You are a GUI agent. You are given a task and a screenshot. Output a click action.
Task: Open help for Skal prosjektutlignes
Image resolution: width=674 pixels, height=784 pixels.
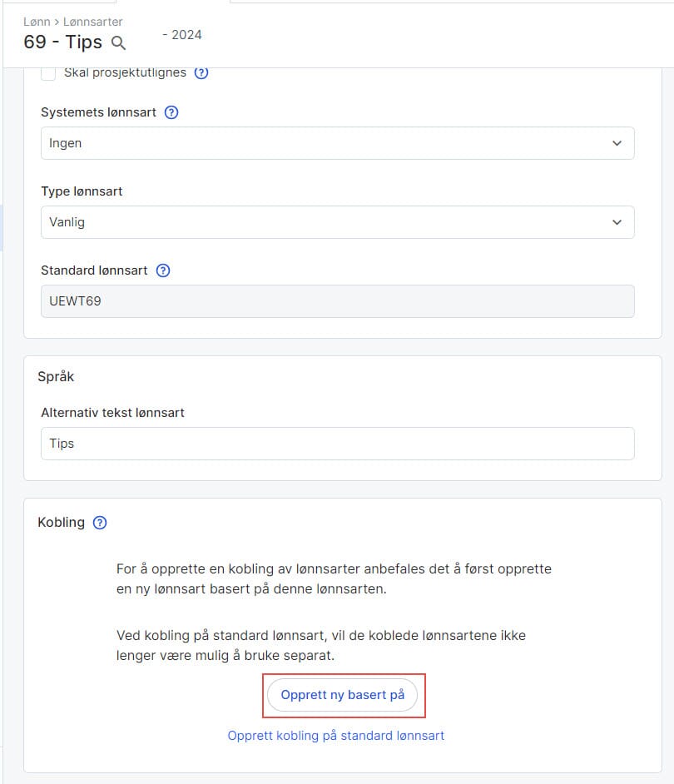[x=201, y=72]
